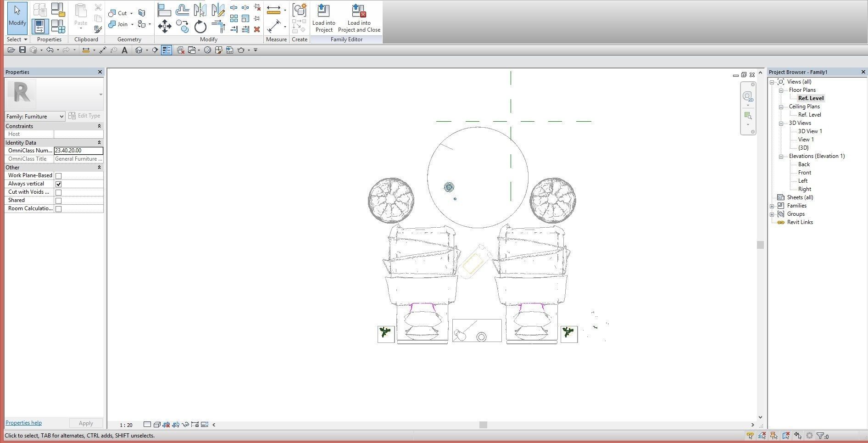868x443 pixels.
Task: Activate the Scale tool
Action: (245, 18)
